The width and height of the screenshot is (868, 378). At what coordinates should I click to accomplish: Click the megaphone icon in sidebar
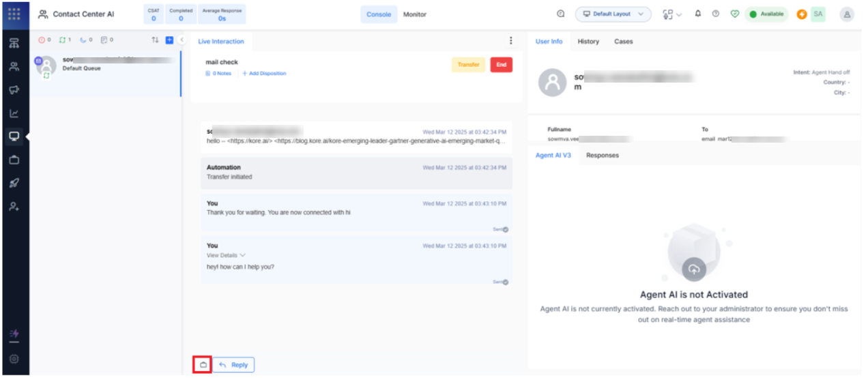(14, 90)
